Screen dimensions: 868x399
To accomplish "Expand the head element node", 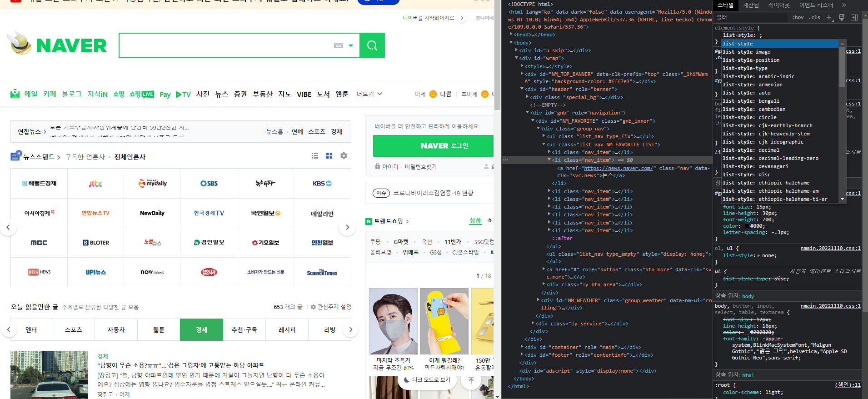I will 511,34.
